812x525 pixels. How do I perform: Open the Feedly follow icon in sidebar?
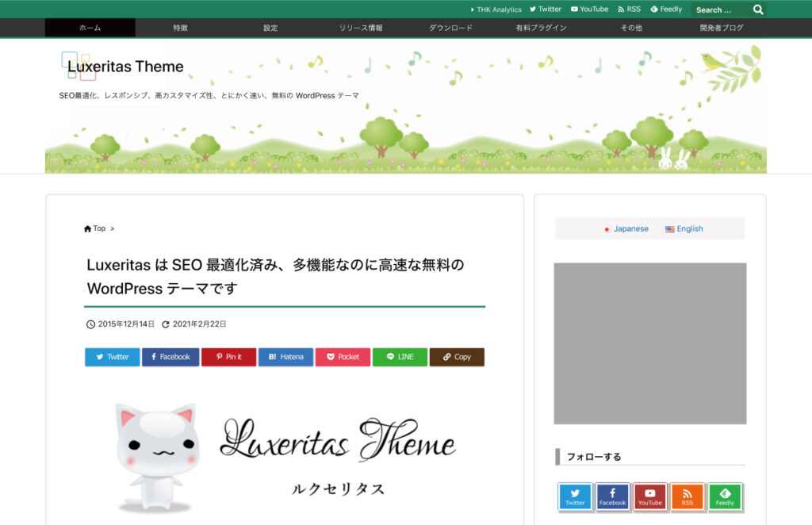(x=725, y=496)
